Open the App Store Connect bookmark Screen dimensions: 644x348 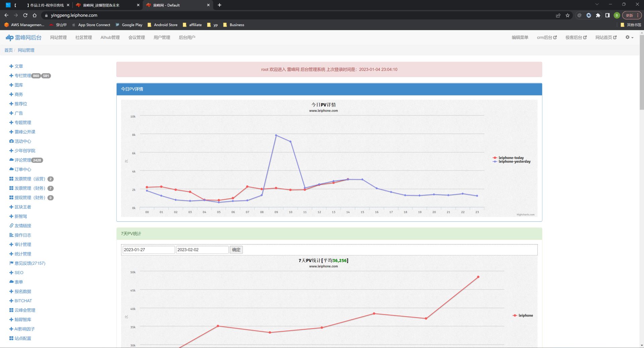click(x=91, y=25)
